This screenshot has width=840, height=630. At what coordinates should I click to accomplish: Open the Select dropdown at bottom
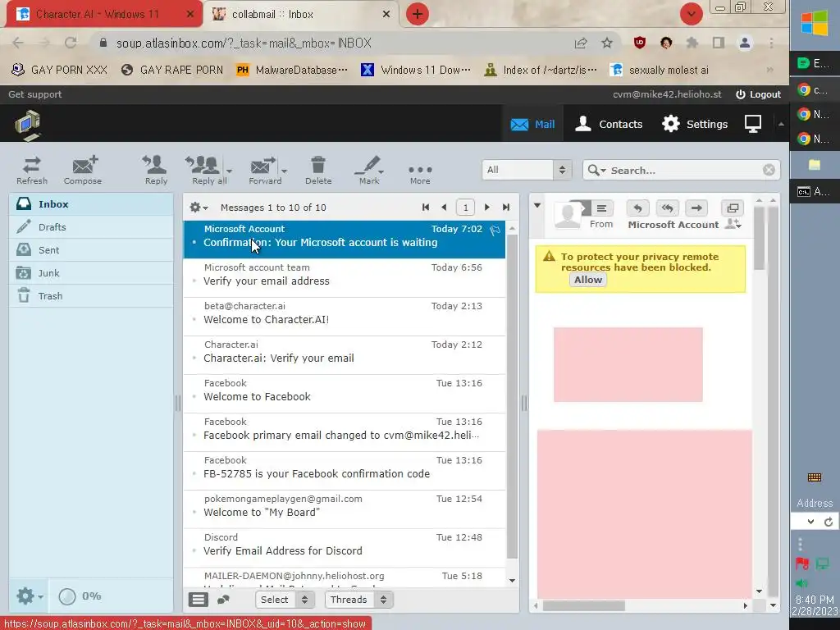click(x=285, y=600)
